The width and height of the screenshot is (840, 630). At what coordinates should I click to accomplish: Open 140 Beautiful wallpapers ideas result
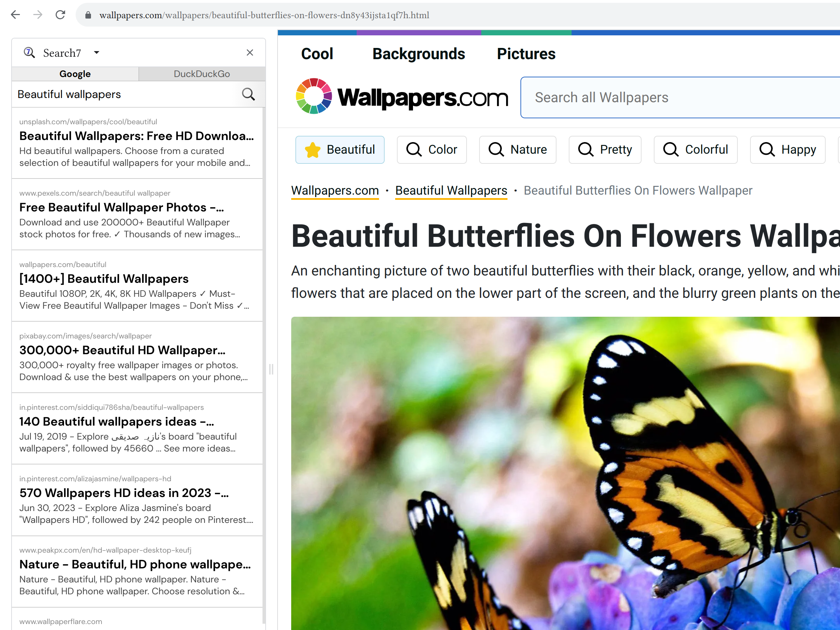[117, 421]
